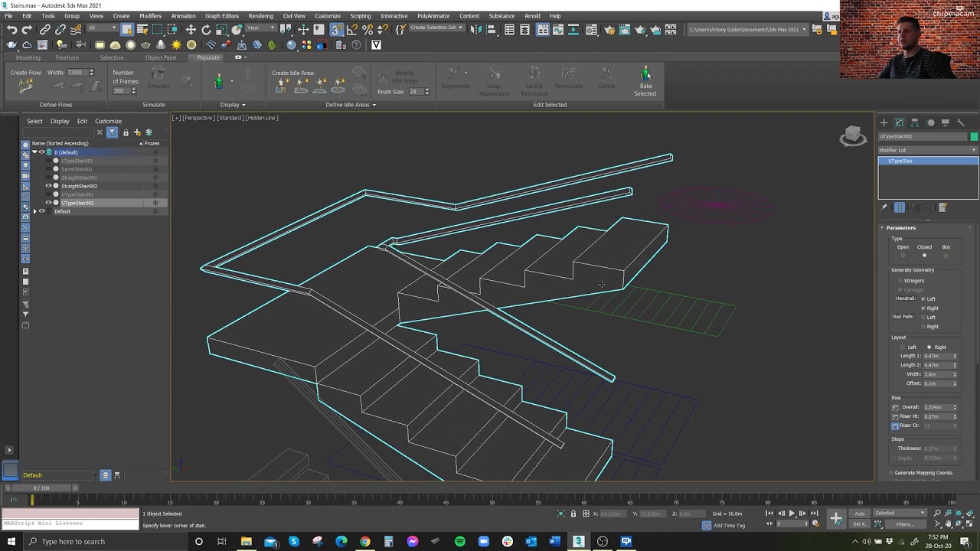Collapse the 0 (default) layer
The width and height of the screenshot is (980, 551).
coord(34,152)
